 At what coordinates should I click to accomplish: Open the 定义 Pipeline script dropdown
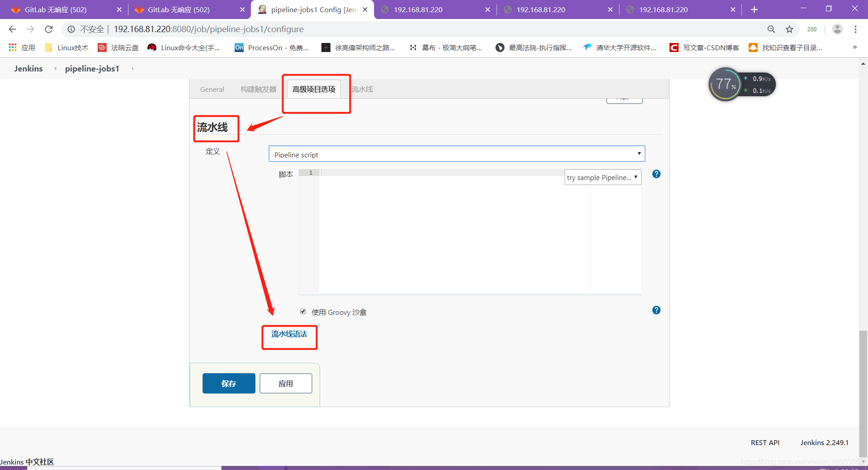(457, 154)
